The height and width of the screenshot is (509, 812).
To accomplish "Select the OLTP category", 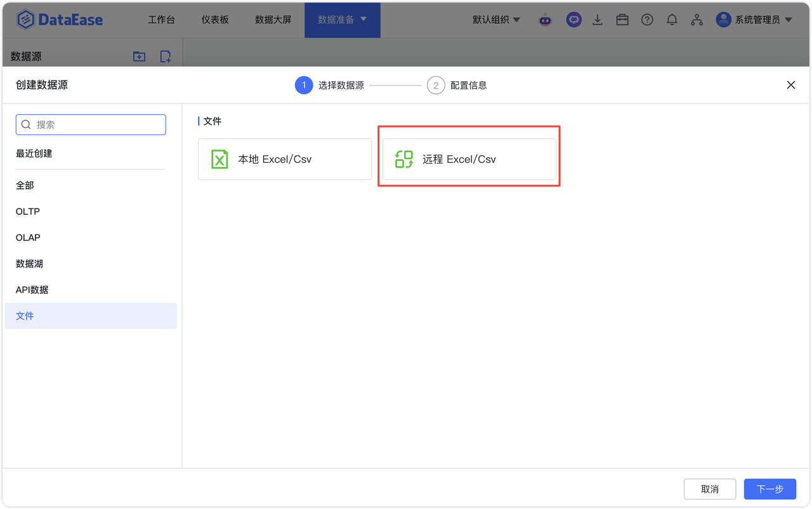I will click(x=91, y=212).
